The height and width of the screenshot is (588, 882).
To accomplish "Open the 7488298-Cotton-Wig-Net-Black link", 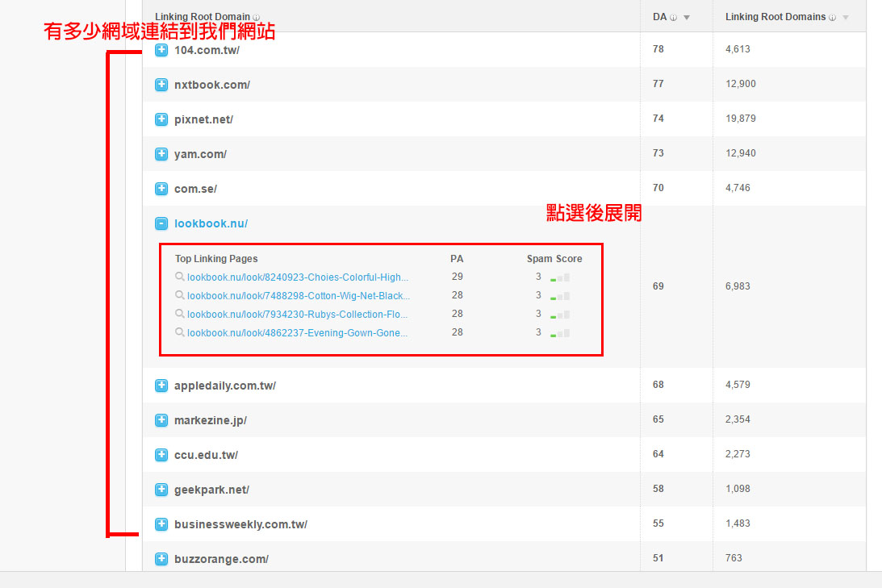I will (x=299, y=296).
